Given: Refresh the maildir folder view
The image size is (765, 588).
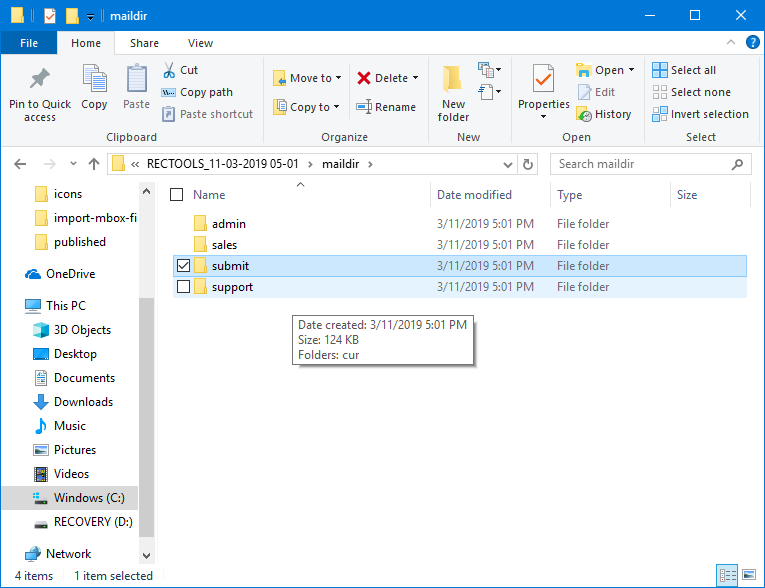Looking at the screenshot, I should point(528,164).
